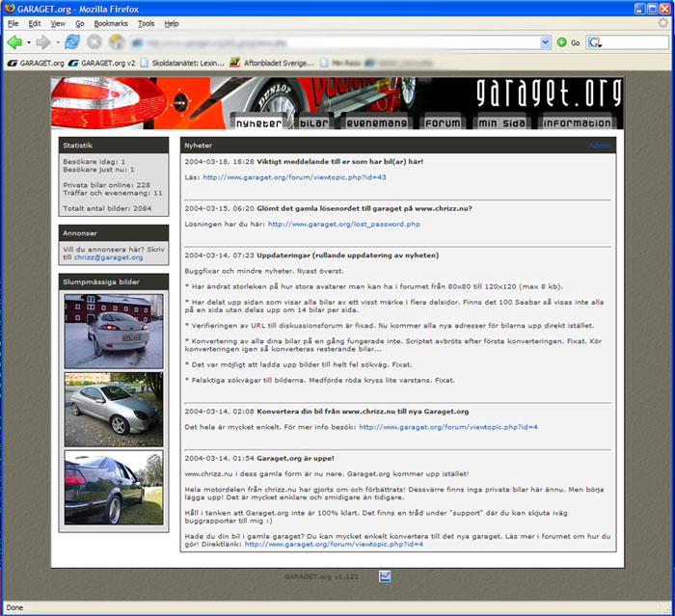
Task: Open the Google search engine selector
Action: tap(595, 42)
